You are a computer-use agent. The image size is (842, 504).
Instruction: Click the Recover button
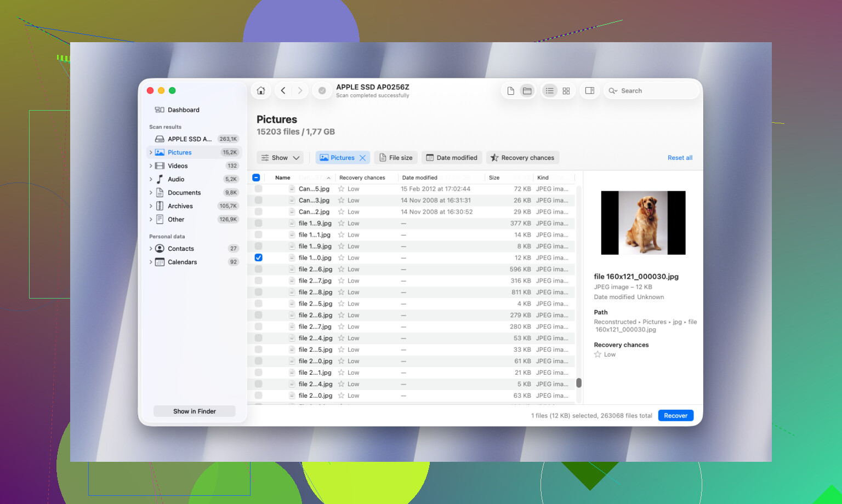(x=676, y=416)
